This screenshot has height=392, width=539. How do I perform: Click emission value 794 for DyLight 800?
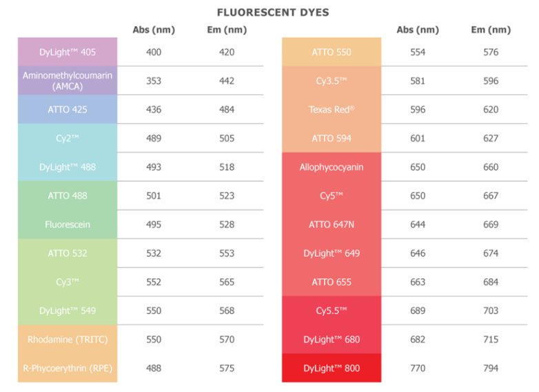tap(491, 368)
